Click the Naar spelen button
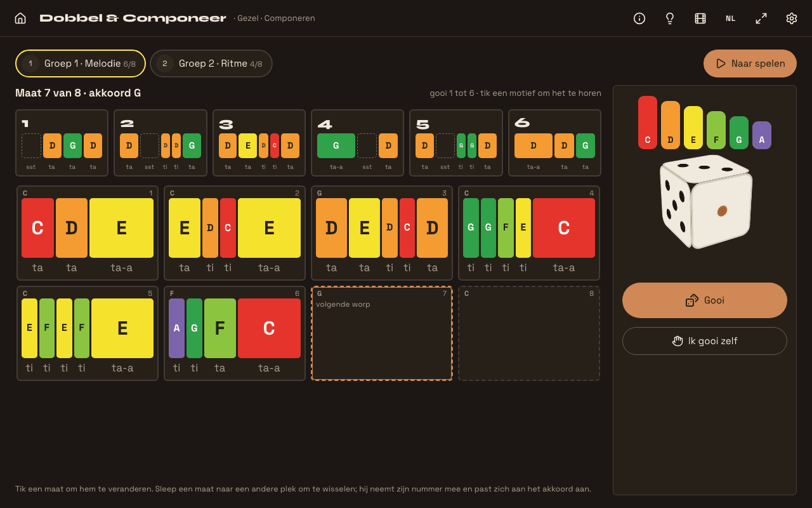The image size is (812, 508). [x=750, y=63]
